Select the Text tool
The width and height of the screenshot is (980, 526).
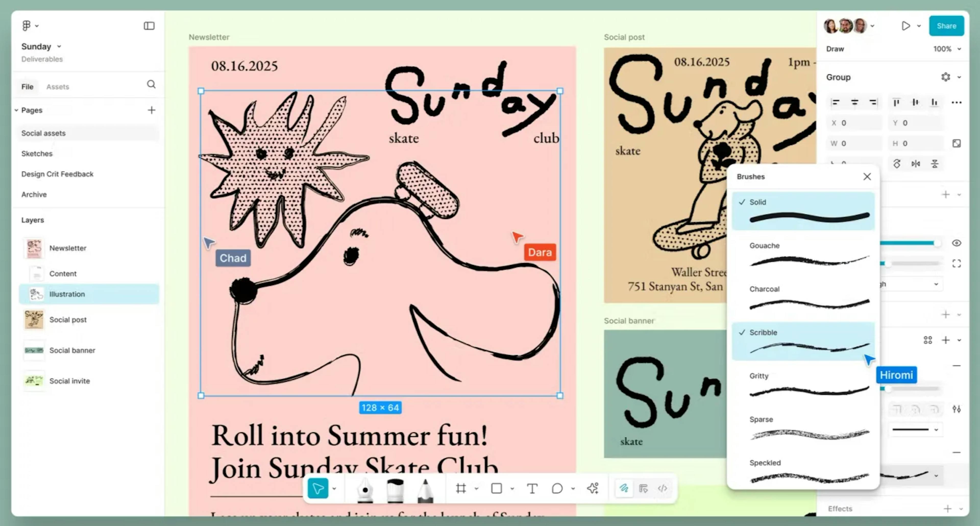[x=532, y=488]
